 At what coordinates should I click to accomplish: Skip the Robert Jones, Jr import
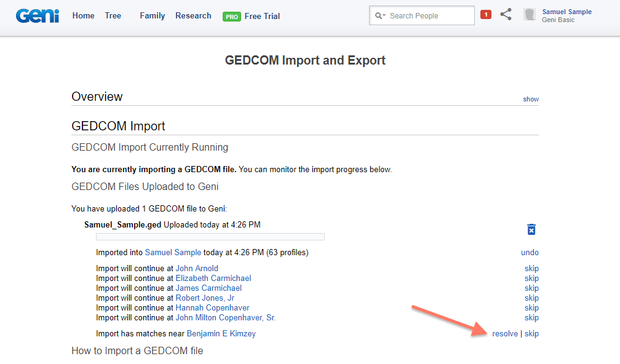531,298
